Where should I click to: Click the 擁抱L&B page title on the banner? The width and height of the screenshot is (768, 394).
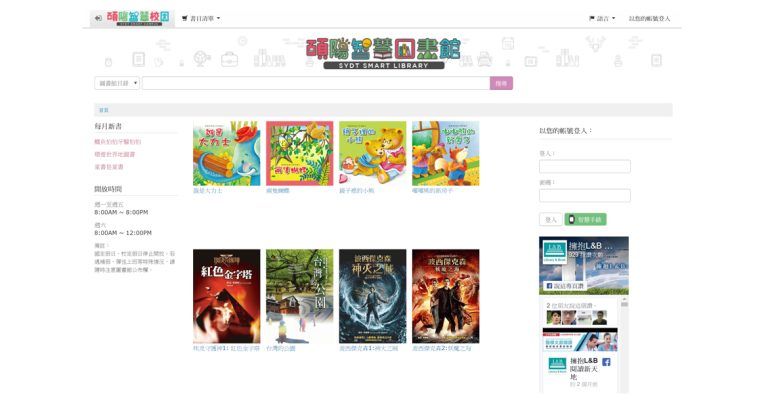point(592,246)
